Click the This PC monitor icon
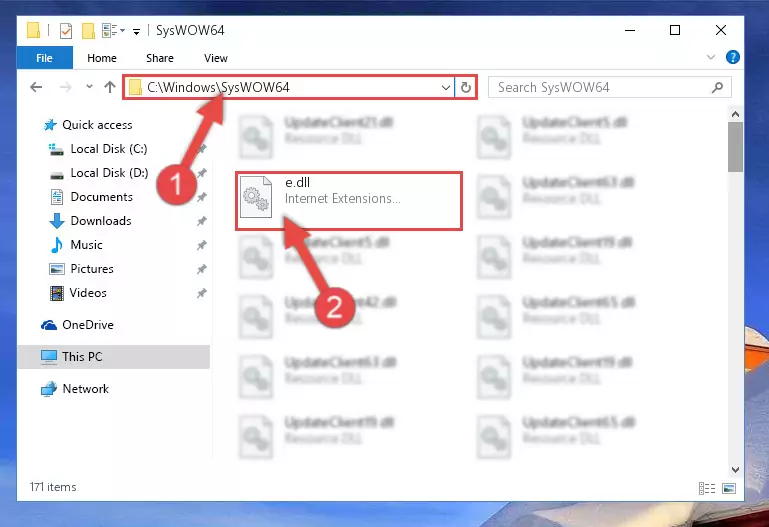The image size is (769, 527). [x=49, y=357]
